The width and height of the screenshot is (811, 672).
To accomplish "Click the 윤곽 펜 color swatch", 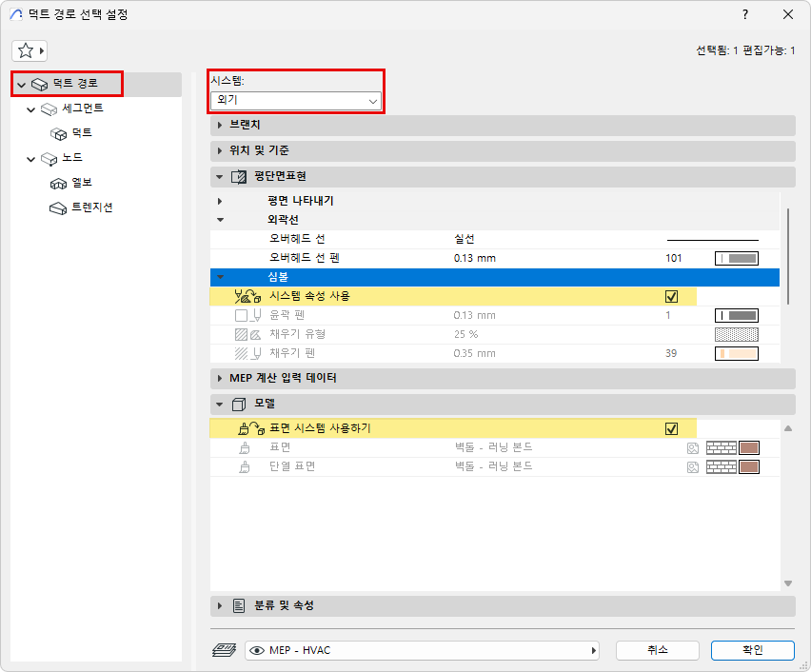I will pos(737,316).
